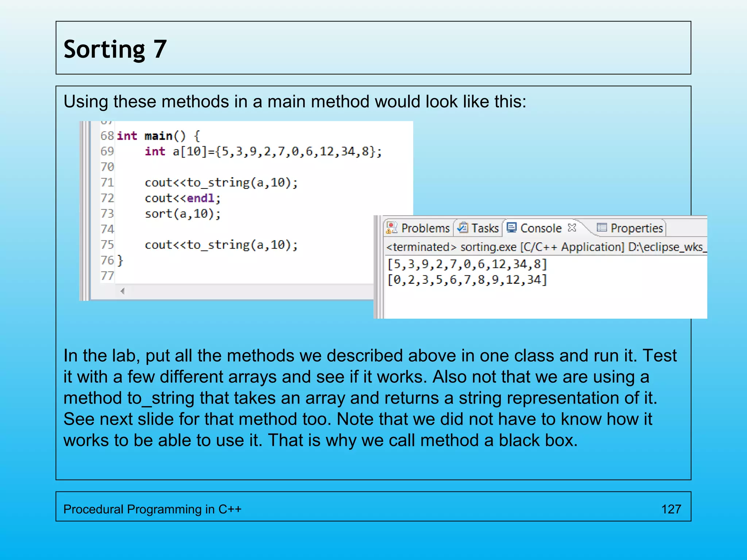The image size is (747, 560).
Task: Open the Problems tab
Action: coord(418,228)
